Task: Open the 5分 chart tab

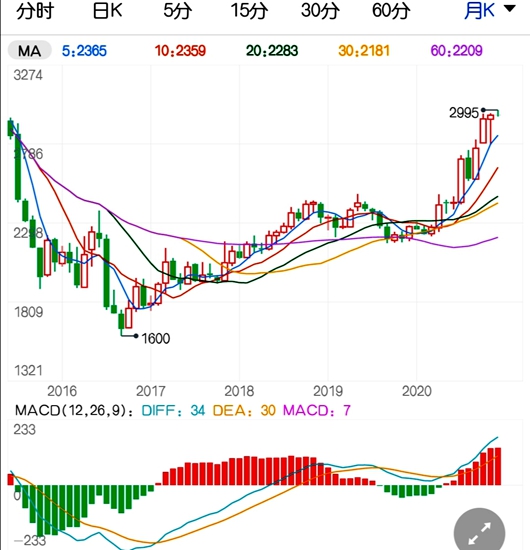Action: coord(177,11)
